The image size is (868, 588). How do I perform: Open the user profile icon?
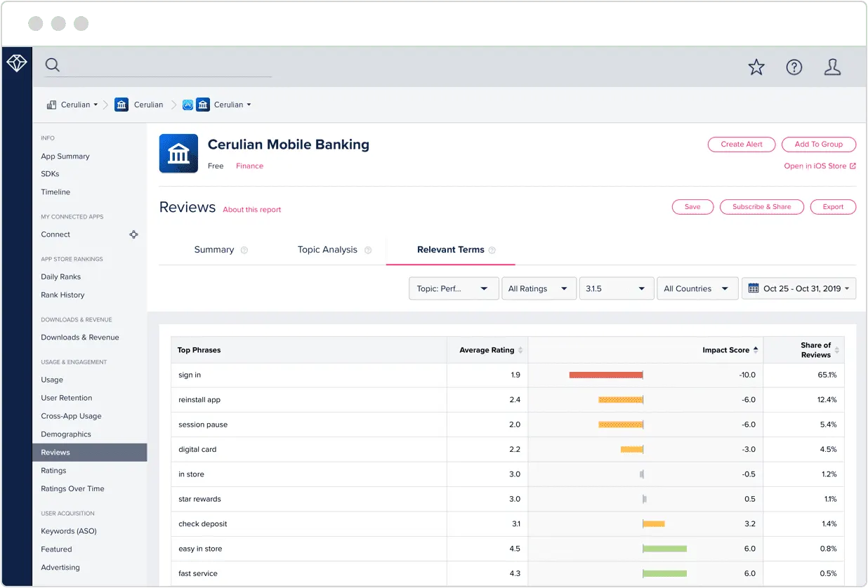pyautogui.click(x=832, y=67)
